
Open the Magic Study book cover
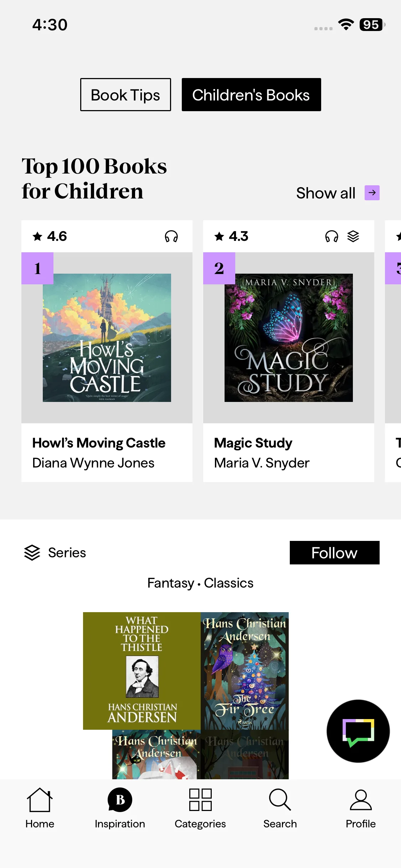tap(289, 338)
